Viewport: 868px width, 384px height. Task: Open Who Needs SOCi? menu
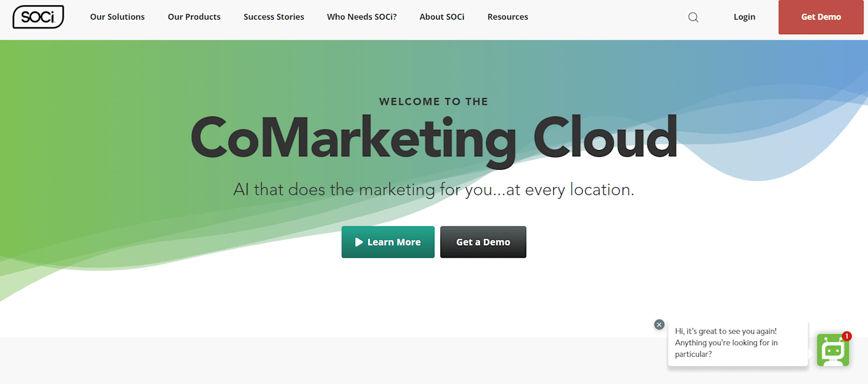pos(362,17)
